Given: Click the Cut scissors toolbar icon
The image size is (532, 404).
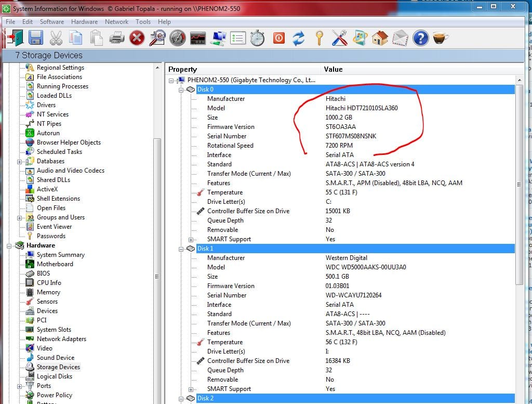Looking at the screenshot, I should tap(56, 37).
